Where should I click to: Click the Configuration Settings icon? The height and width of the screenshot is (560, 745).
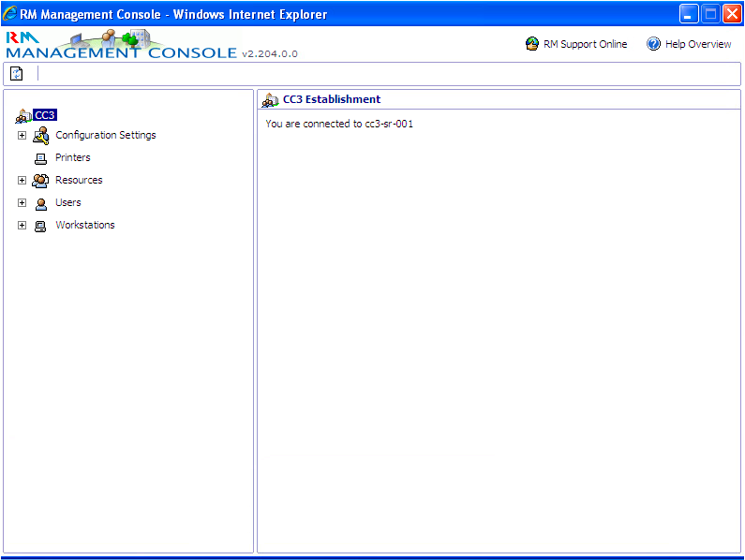pyautogui.click(x=41, y=136)
